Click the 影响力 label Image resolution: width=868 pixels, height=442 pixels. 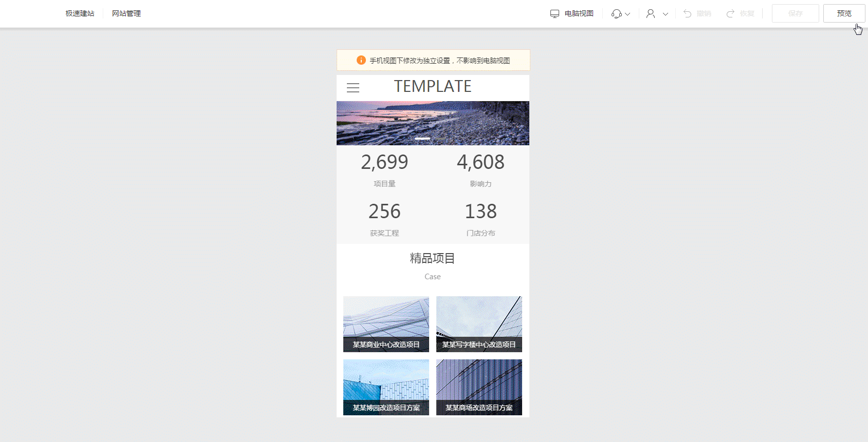(x=481, y=184)
